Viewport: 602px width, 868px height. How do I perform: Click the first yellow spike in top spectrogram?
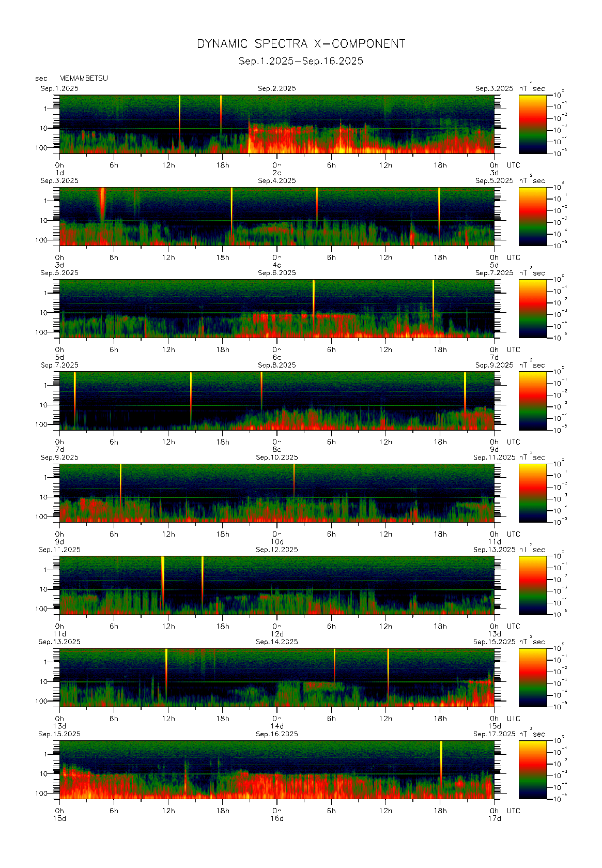[180, 116]
